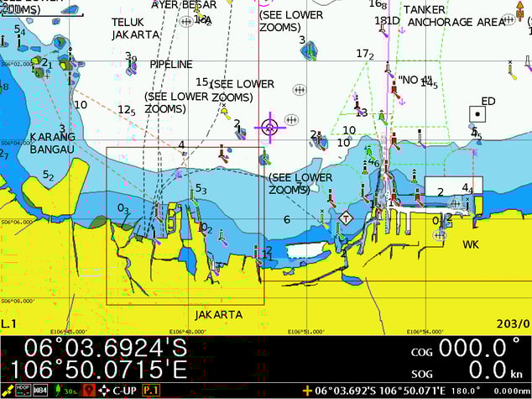Click the own-ship position marker on chart

tap(269, 127)
